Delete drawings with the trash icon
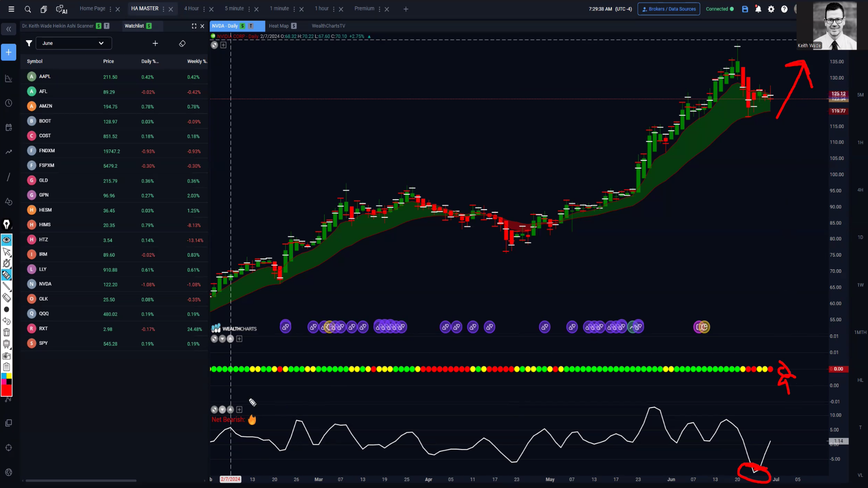The width and height of the screenshot is (868, 488). pos(6,333)
